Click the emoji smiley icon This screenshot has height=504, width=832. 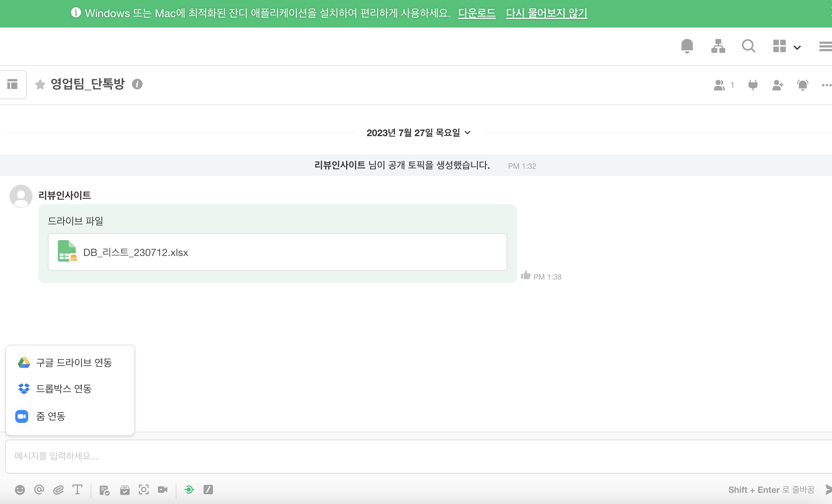[20, 490]
